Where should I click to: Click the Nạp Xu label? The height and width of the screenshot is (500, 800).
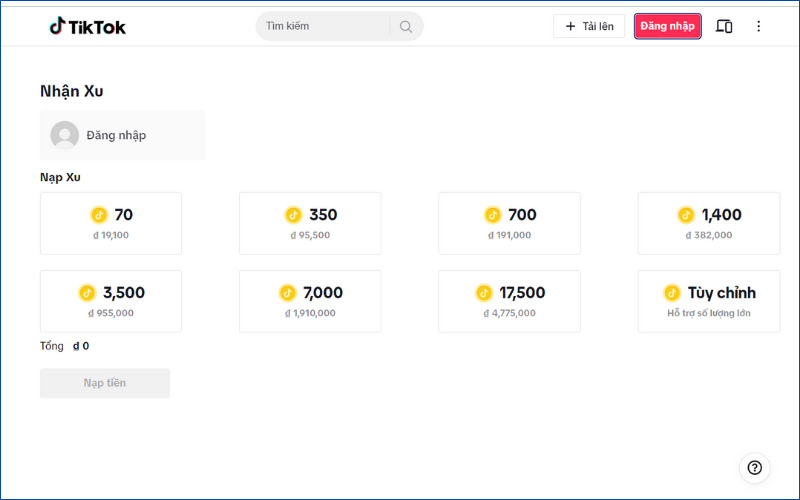point(60,177)
